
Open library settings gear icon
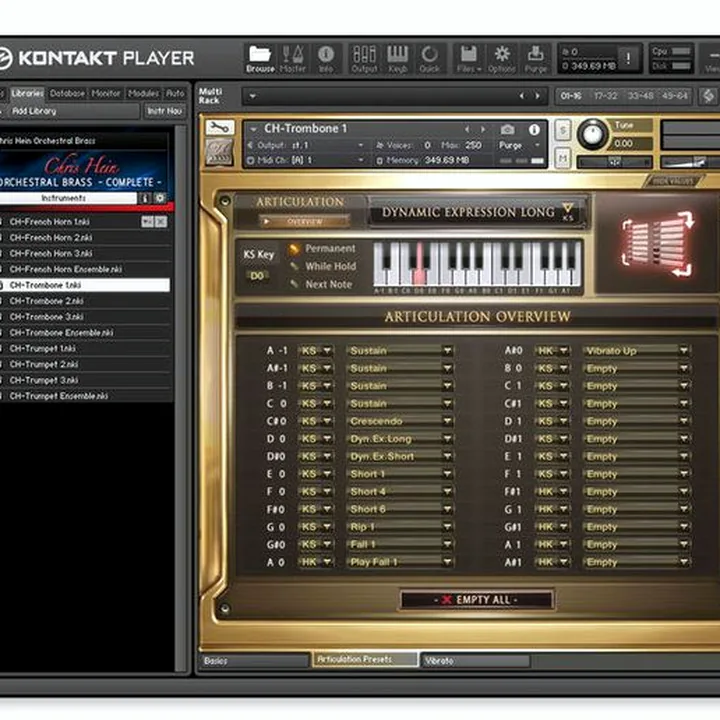click(x=160, y=198)
